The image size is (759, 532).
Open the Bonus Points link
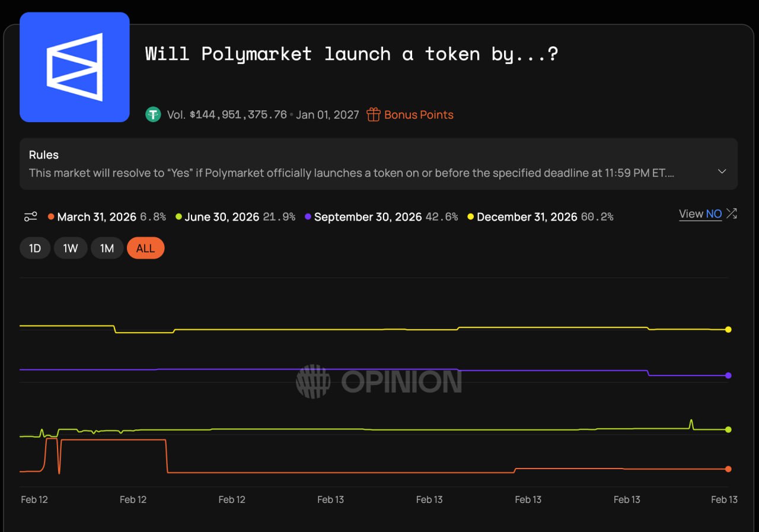(x=418, y=114)
